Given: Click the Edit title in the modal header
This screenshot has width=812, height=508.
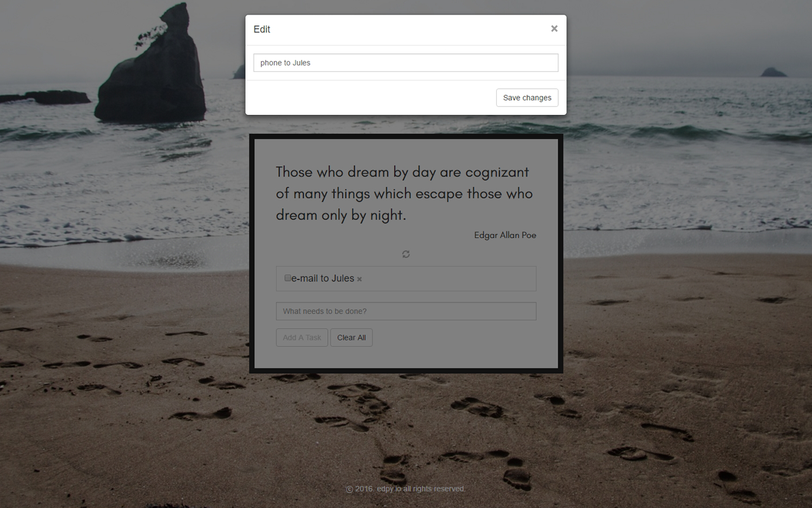Looking at the screenshot, I should point(261,29).
